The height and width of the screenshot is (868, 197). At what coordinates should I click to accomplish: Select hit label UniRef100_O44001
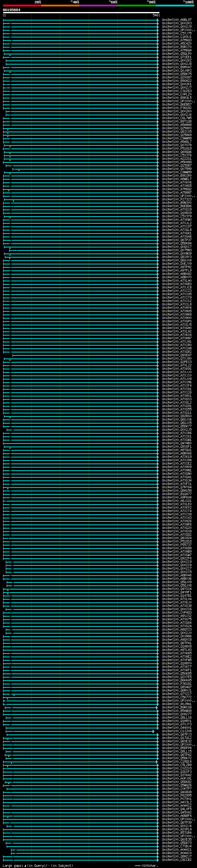176,728
